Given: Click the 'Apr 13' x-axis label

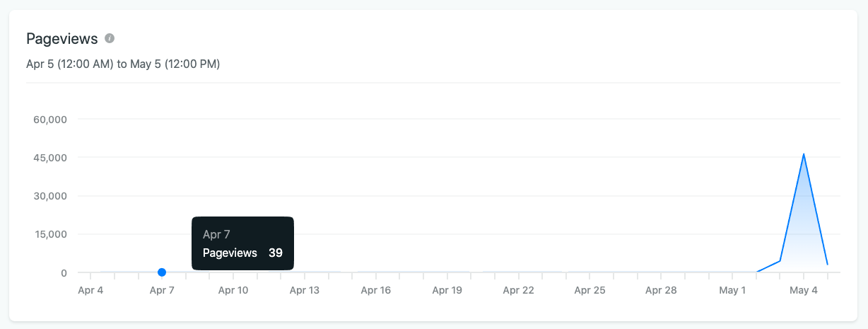Looking at the screenshot, I should coord(305,290).
